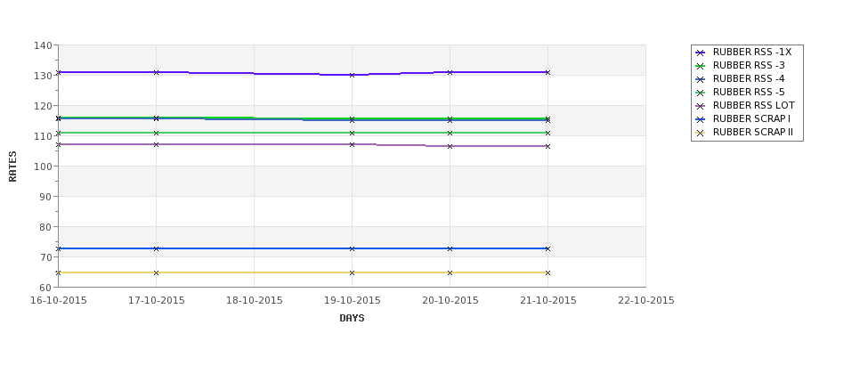This screenshot has height=382, width=868.
Task: Click the RUBBER RSS LOT legend marker
Action: click(x=701, y=106)
